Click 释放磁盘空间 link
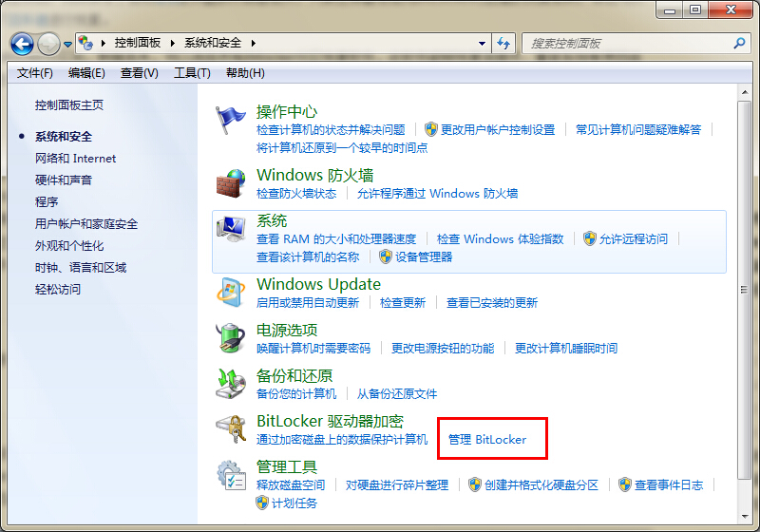Screen dimensions: 760x532 [x=291, y=485]
